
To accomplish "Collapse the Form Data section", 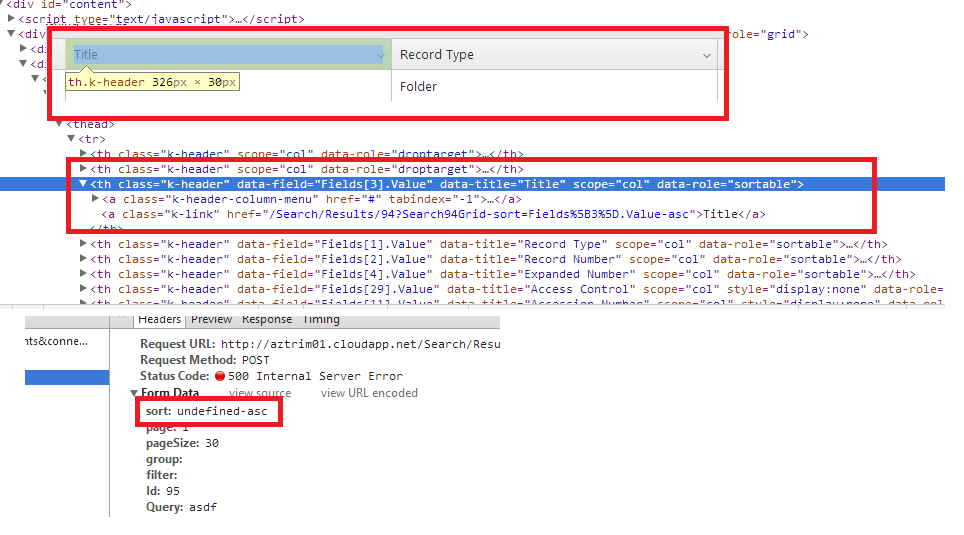I will pos(133,393).
